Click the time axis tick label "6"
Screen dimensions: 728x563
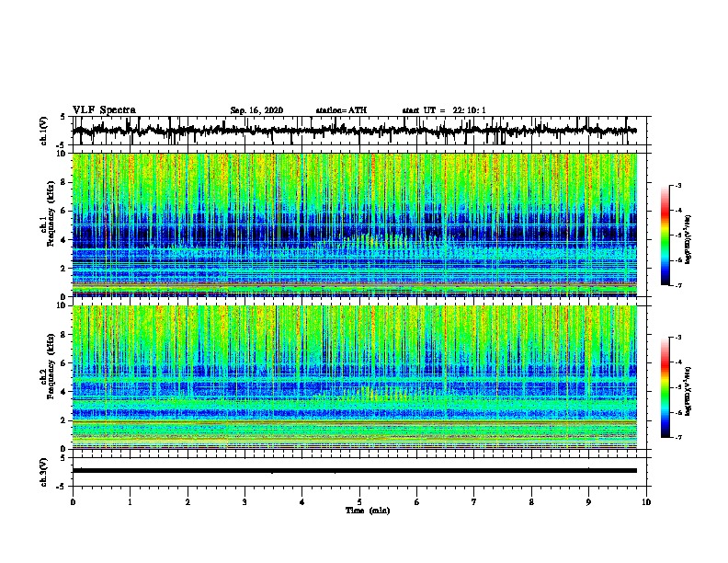pyautogui.click(x=416, y=501)
